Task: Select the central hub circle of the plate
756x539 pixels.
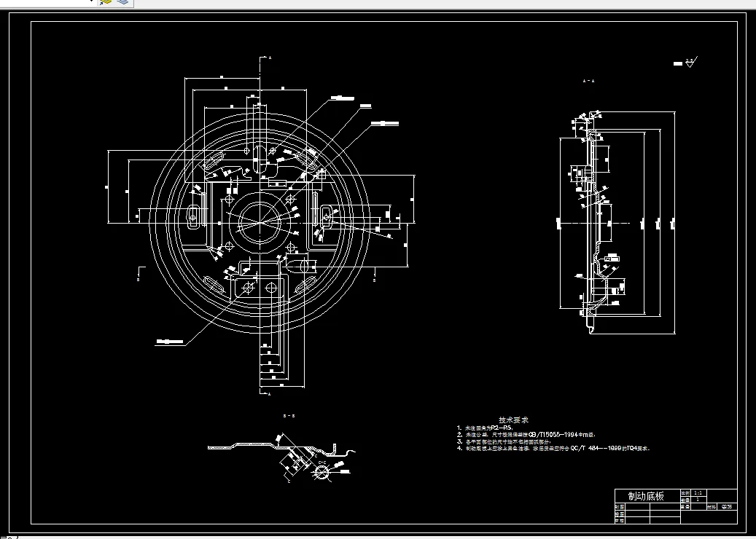Action: click(x=260, y=223)
